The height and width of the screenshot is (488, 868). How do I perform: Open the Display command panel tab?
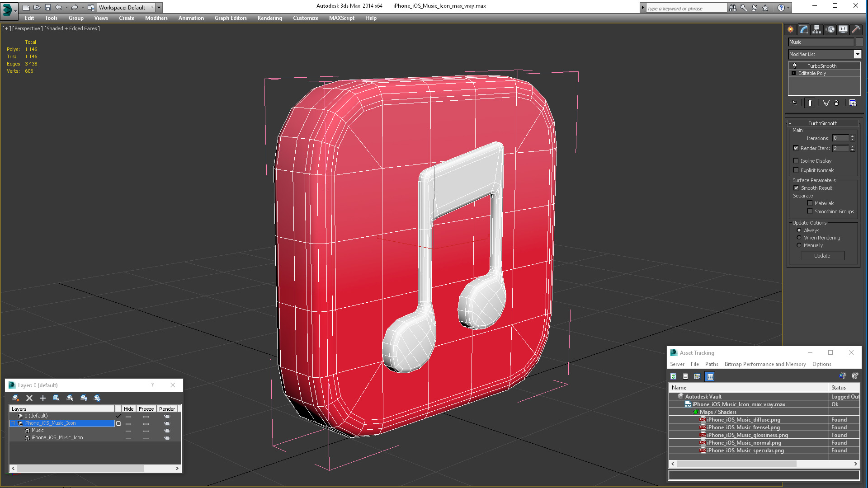click(x=843, y=29)
